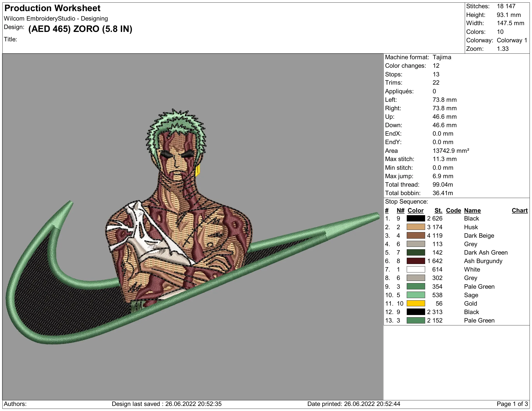The height and width of the screenshot is (411, 532).
Task: Click the Gold color swatch
Action: pyautogui.click(x=416, y=304)
